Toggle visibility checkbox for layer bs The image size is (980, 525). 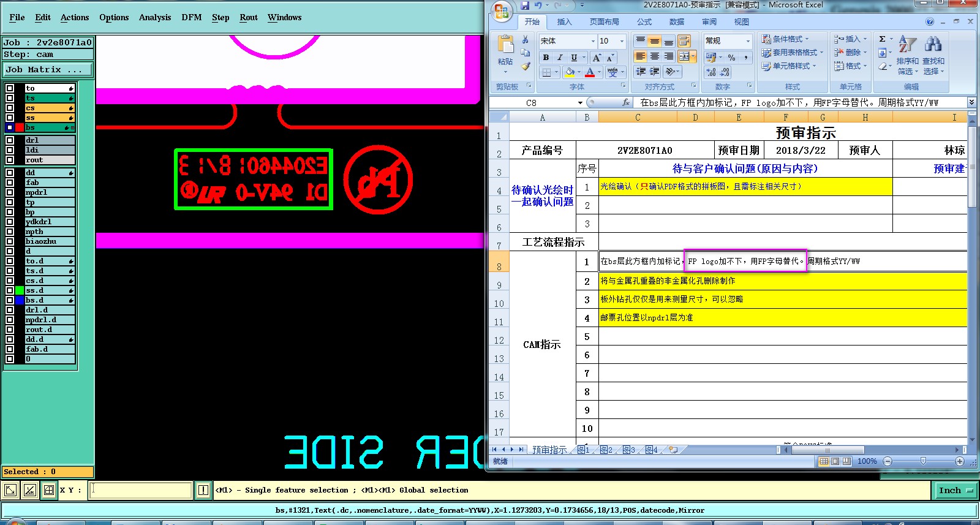coord(10,127)
